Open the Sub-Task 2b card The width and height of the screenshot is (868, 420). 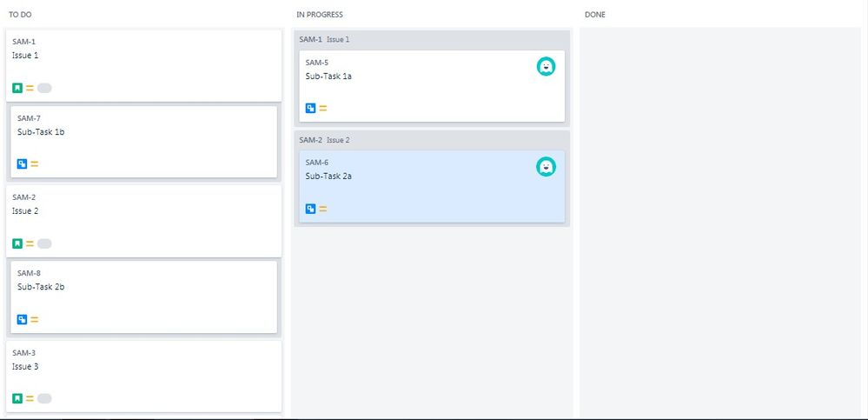(x=144, y=297)
